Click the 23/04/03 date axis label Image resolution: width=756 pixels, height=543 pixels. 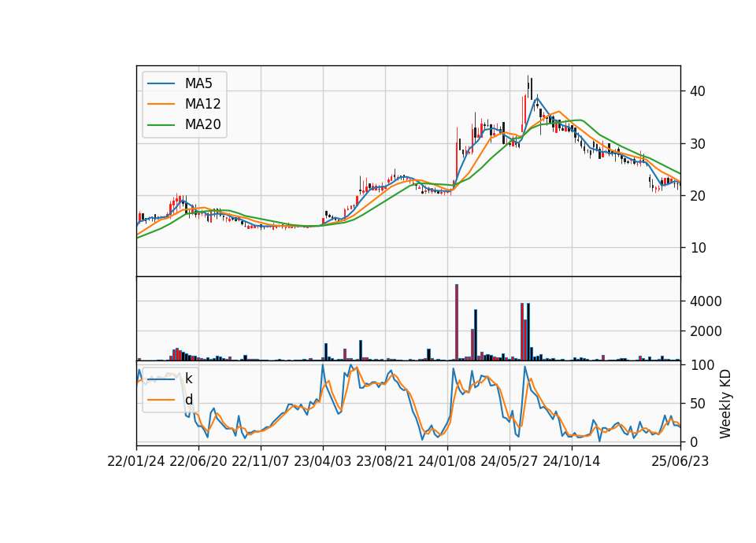click(323, 462)
